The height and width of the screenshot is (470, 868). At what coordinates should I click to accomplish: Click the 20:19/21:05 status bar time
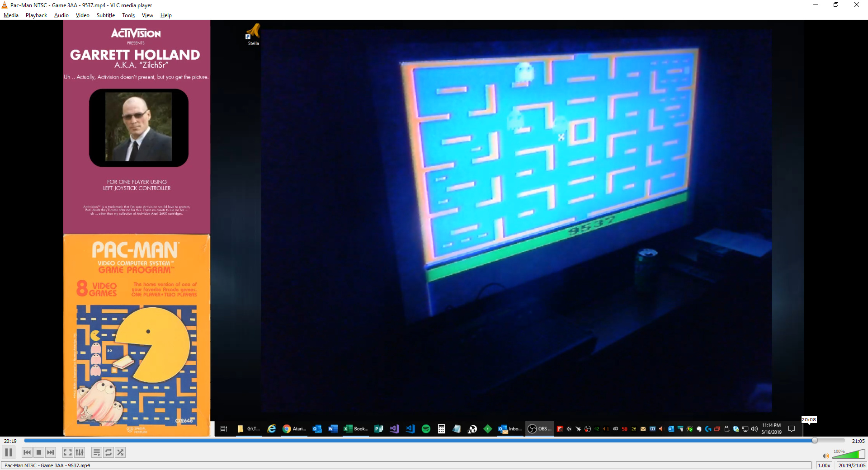click(x=852, y=465)
